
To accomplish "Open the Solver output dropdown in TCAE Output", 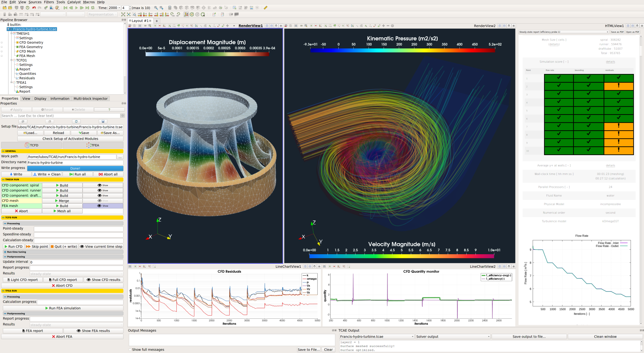I will tap(452, 336).
